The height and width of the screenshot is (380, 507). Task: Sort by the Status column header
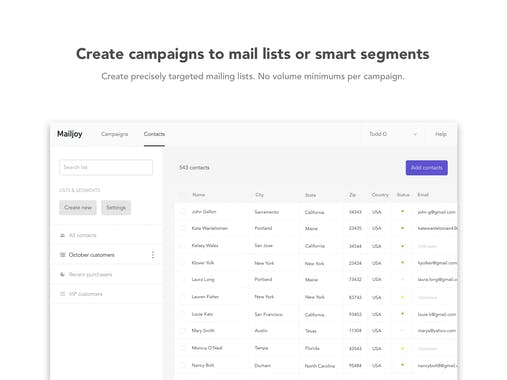pyautogui.click(x=403, y=195)
